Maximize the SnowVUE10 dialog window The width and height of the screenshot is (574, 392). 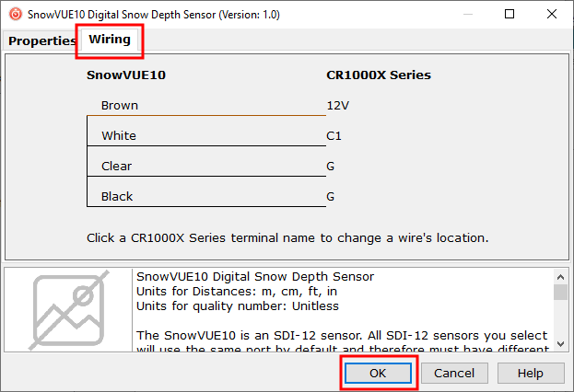pyautogui.click(x=510, y=15)
